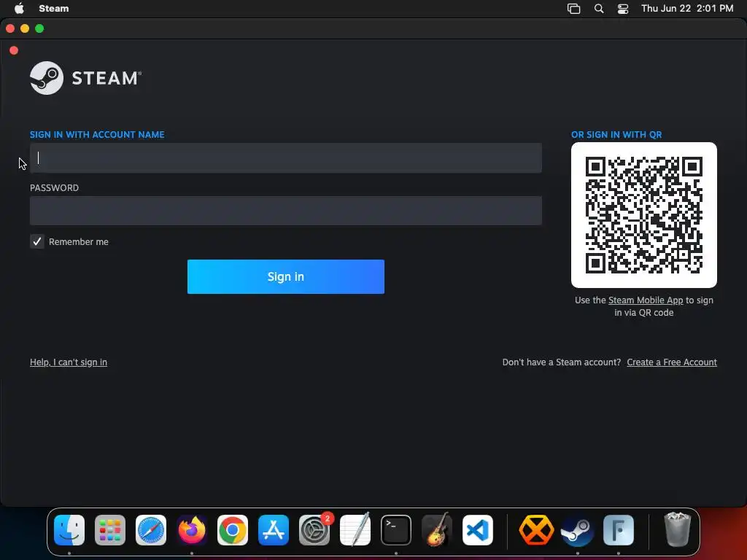Open the Steam menu in menu bar
This screenshot has height=560, width=747.
54,9
